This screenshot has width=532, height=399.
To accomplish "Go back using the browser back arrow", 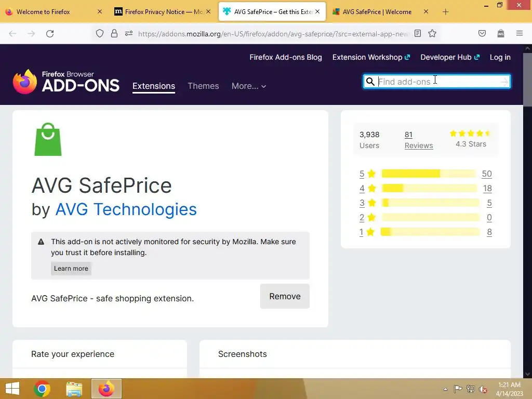I will click(x=12, y=34).
